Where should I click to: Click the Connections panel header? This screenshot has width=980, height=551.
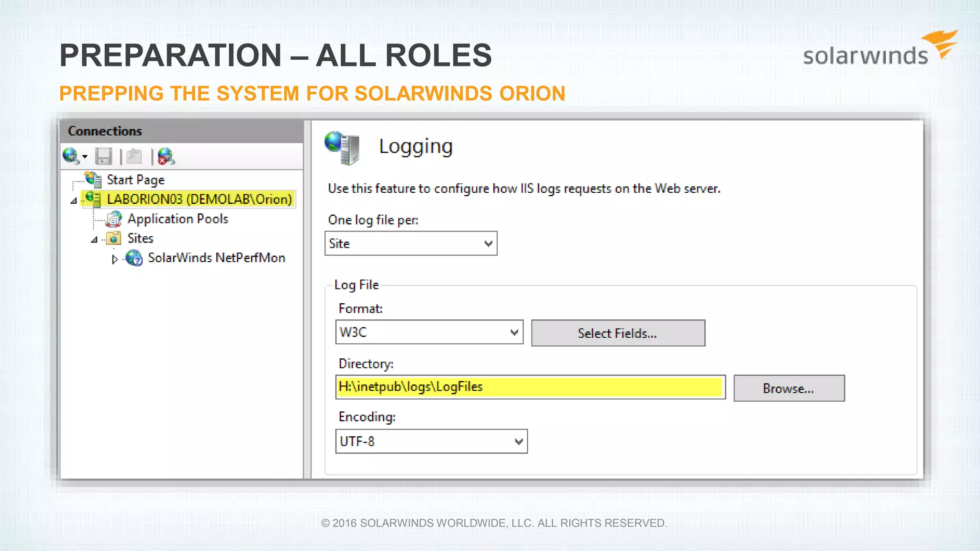coord(182,131)
